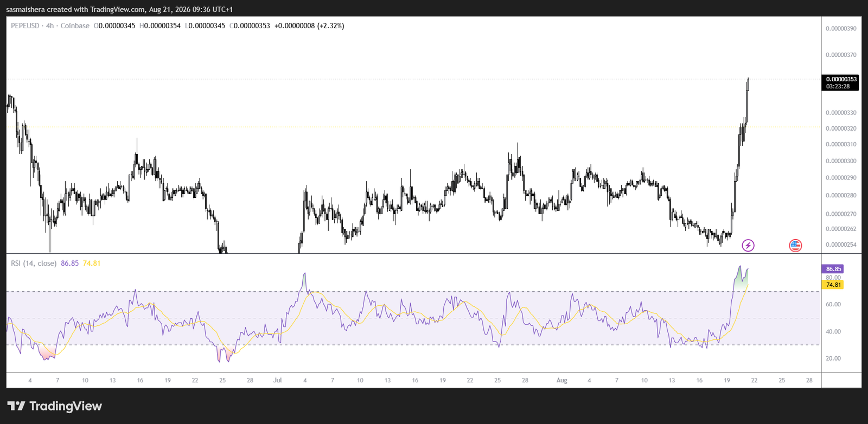The image size is (868, 424).
Task: Click the snapshot attribution text mentioning sasmaishera
Action: pyautogui.click(x=119, y=9)
